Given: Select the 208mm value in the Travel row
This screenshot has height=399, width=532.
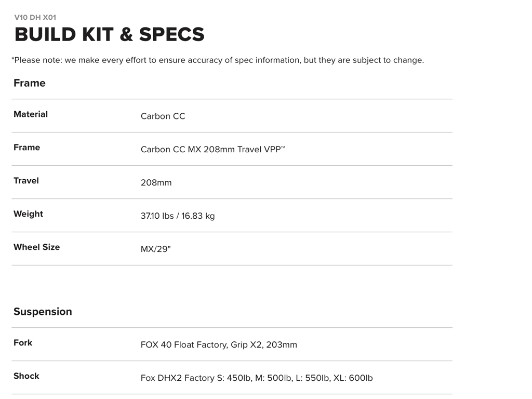Looking at the screenshot, I should point(156,183).
